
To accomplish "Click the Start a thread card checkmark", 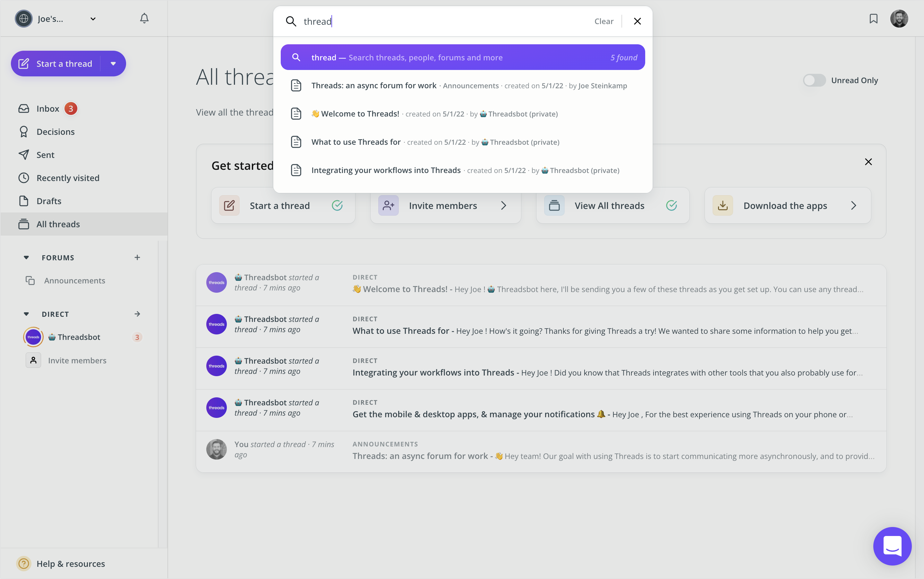I will click(337, 206).
